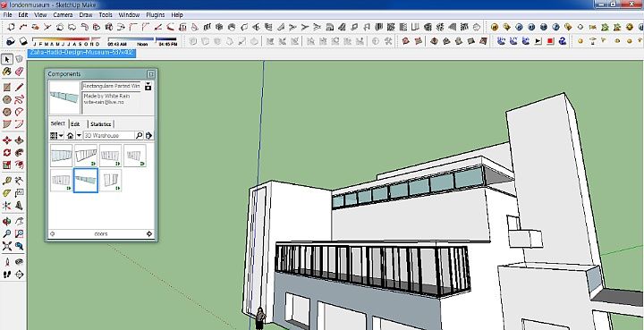The width and height of the screenshot is (644, 330).
Task: Select the arrow Select tool
Action: 7,59
